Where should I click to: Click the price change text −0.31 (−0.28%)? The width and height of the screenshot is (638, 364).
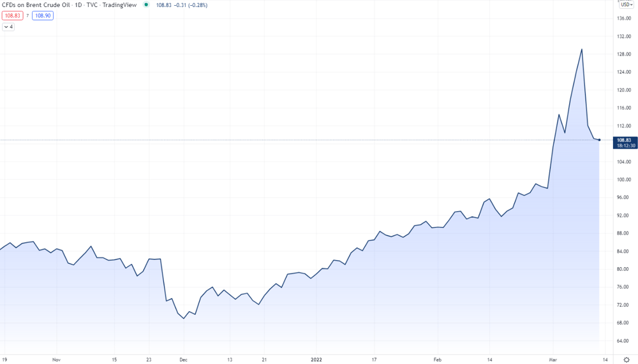[190, 5]
